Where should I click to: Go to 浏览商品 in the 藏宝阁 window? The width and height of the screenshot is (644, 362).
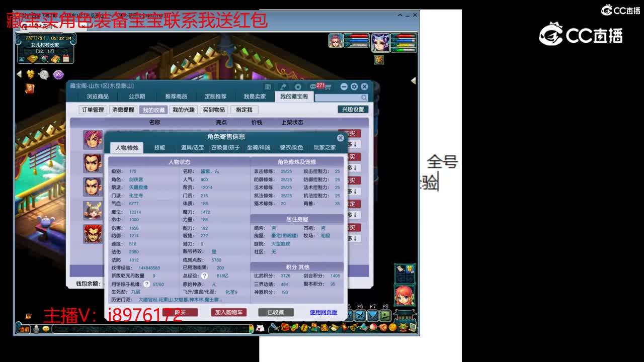[98, 96]
